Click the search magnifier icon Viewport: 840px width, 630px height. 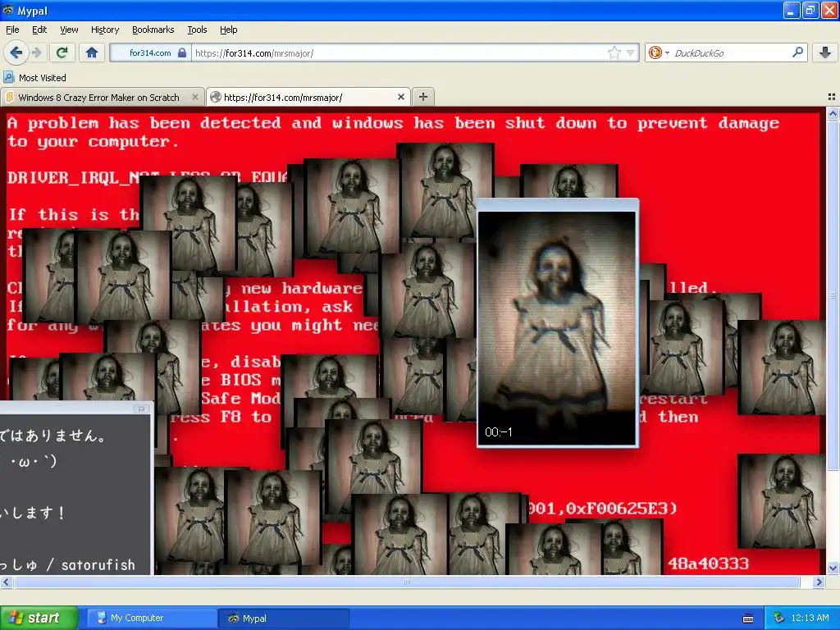point(797,52)
